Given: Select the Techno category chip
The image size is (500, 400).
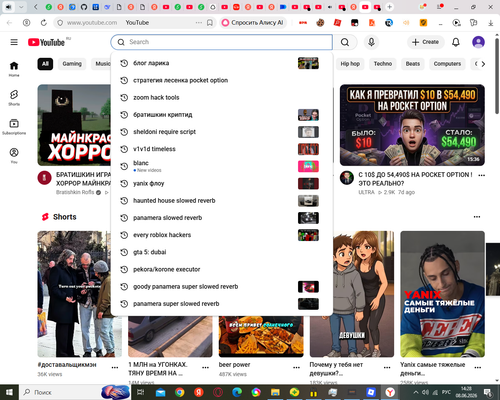Looking at the screenshot, I should click(x=383, y=64).
